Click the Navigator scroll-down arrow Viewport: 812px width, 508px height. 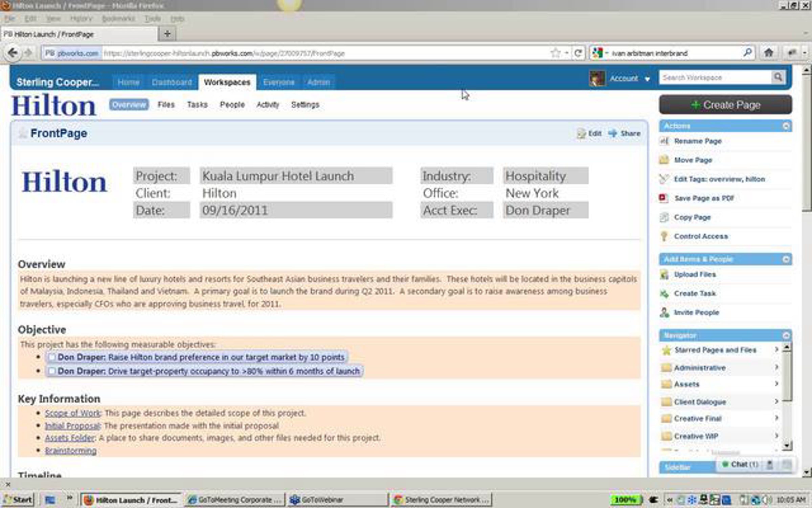coord(787,445)
